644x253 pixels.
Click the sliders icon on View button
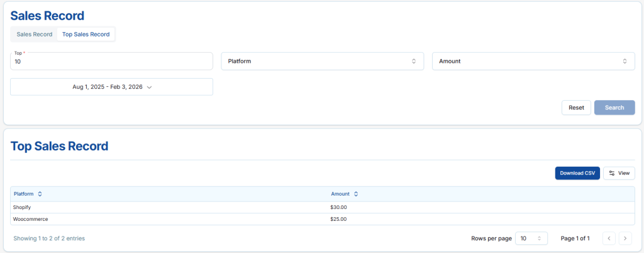(x=612, y=173)
